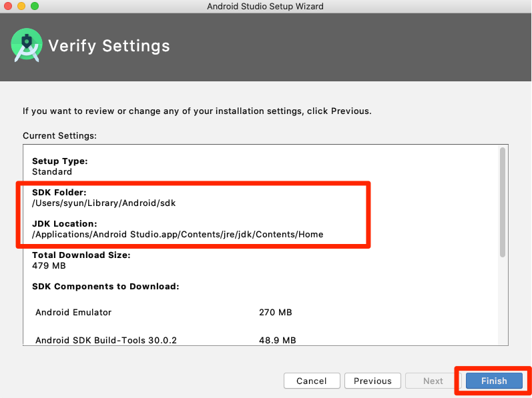Select Android SDK Build-Tools 30.0.2 row
The width and height of the screenshot is (532, 398).
[x=166, y=340]
